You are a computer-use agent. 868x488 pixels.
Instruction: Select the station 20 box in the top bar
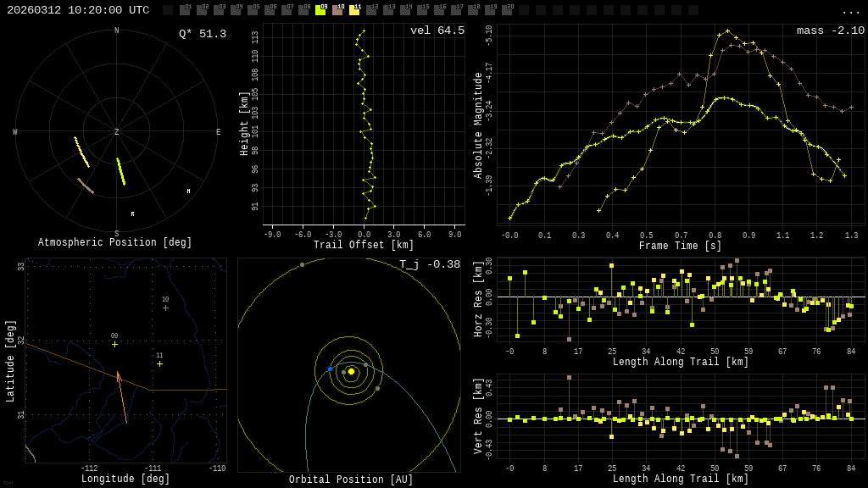(507, 10)
